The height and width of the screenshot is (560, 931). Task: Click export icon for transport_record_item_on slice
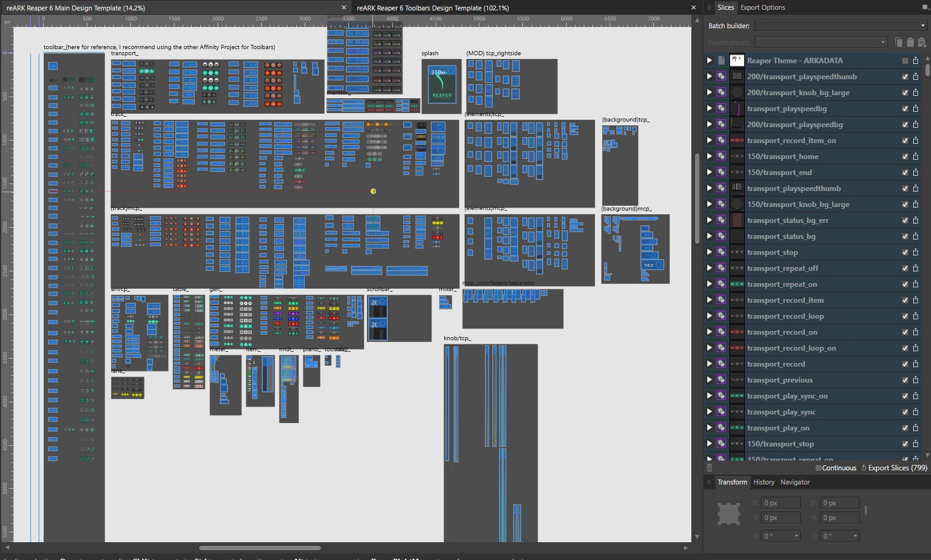[x=916, y=140]
